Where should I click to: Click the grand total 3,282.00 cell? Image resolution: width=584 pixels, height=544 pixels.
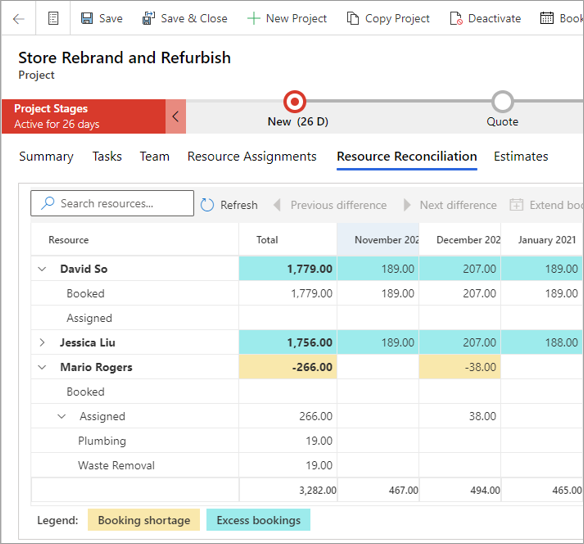click(x=288, y=490)
